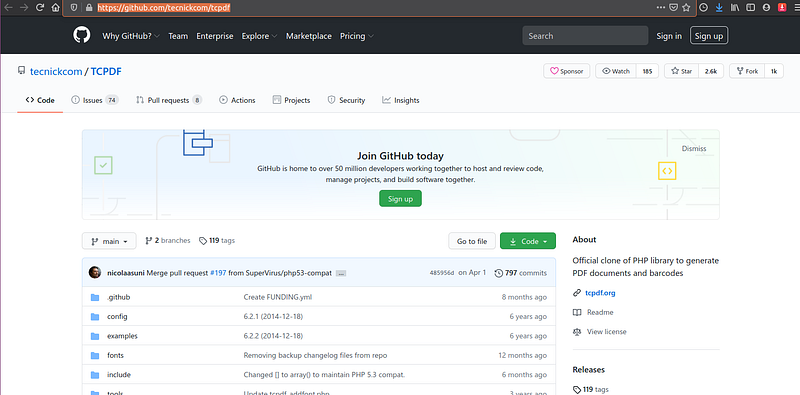
Task: Click the Watch button
Action: (x=616, y=71)
